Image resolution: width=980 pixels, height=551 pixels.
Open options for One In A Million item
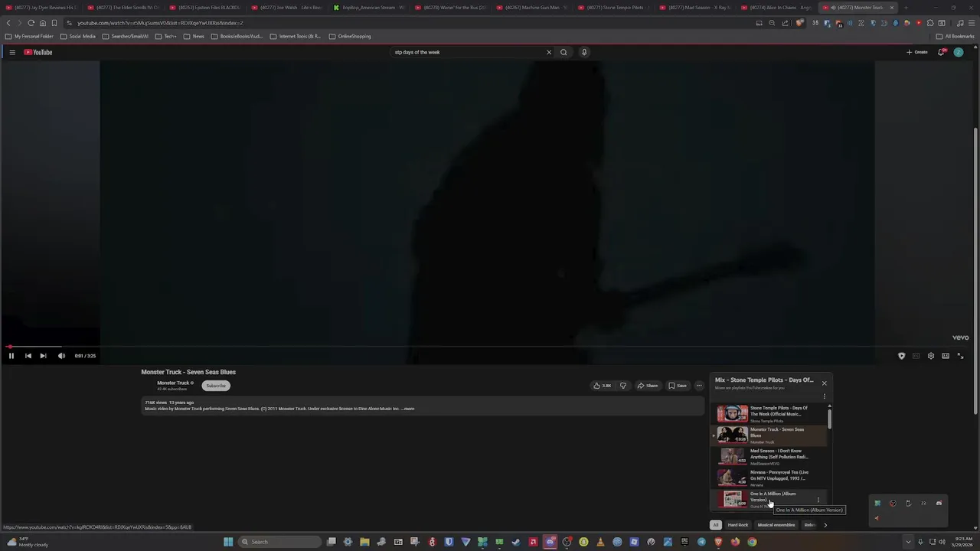(x=818, y=500)
